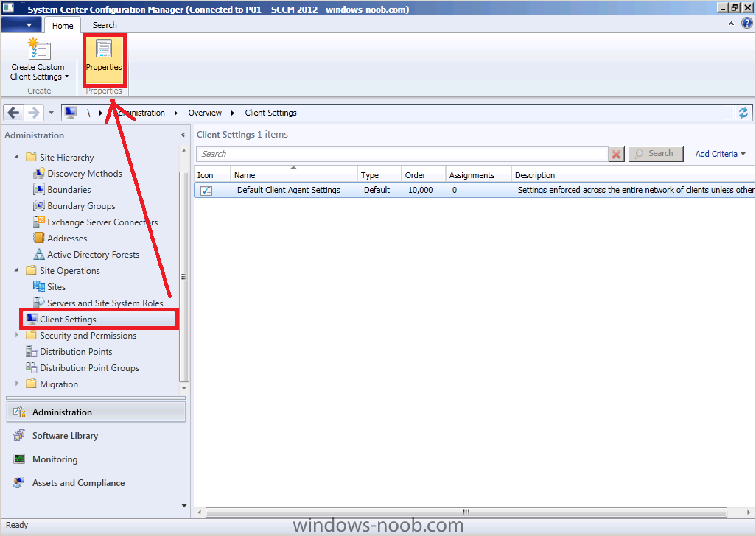756x536 pixels.
Task: Minimize the ribbon with the caret
Action: 731,23
